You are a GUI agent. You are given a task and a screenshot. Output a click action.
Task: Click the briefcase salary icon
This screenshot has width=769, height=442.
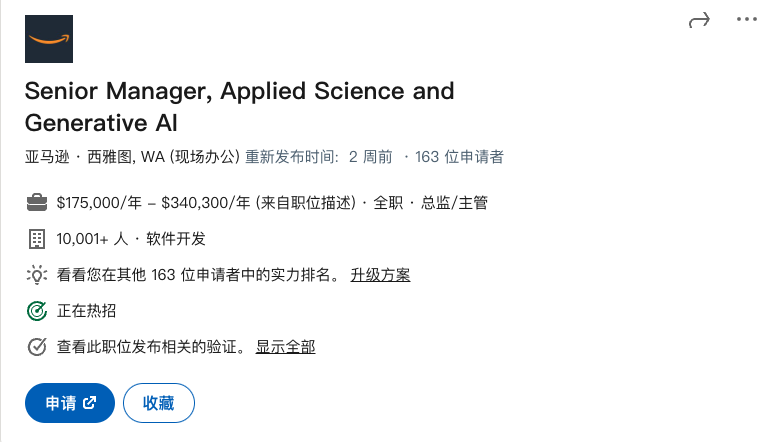37,203
